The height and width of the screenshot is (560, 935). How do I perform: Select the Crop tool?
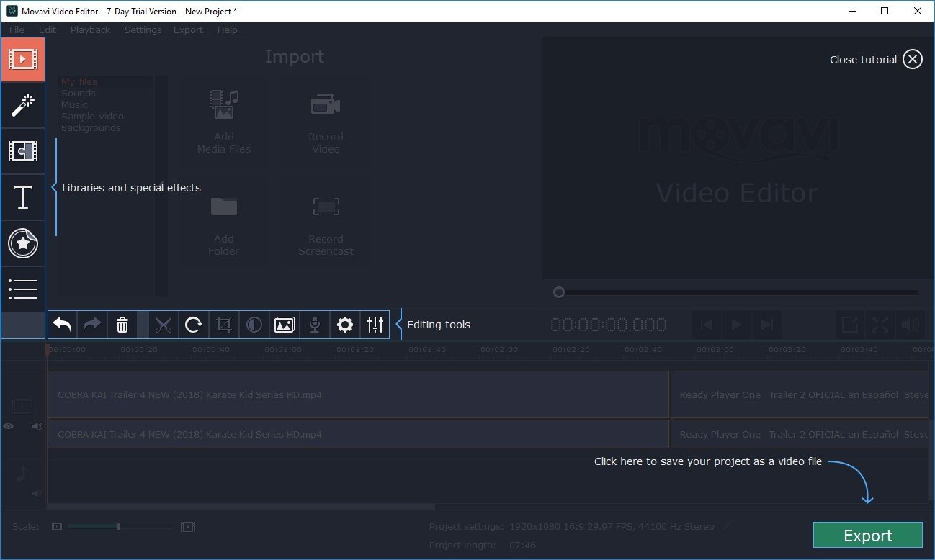224,325
